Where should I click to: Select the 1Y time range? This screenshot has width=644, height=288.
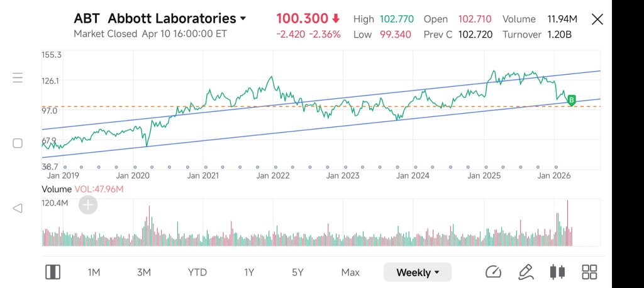pyautogui.click(x=249, y=272)
